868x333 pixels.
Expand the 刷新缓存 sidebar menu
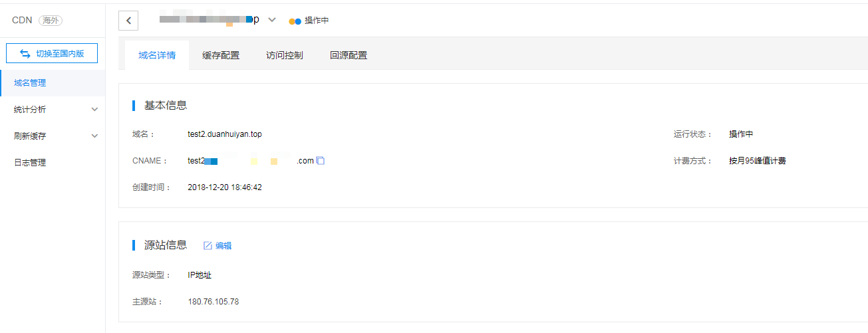click(94, 136)
